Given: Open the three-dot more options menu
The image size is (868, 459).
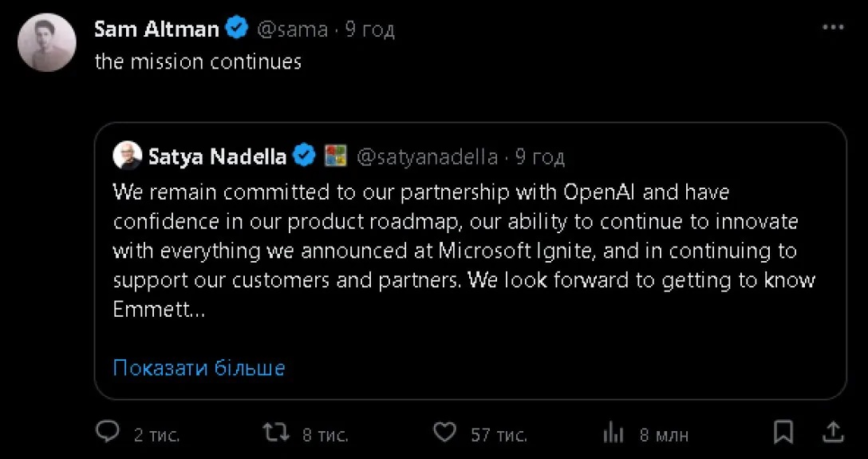Looking at the screenshot, I should click(832, 28).
